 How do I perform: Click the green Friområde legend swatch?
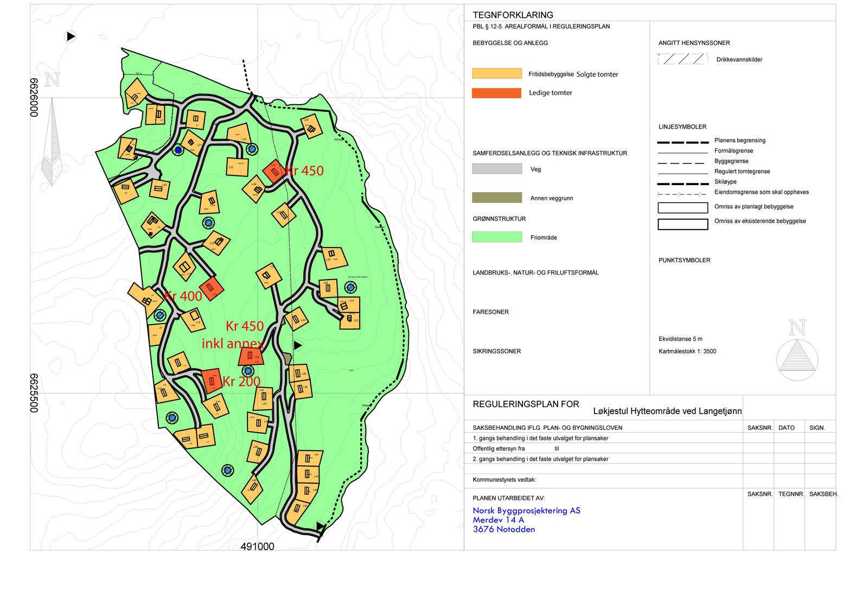[x=497, y=237]
